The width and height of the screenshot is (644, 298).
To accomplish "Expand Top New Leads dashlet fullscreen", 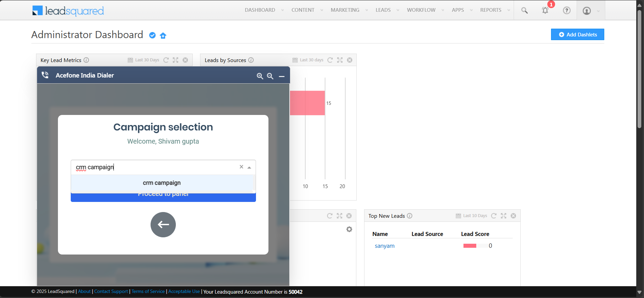I will coord(504,216).
